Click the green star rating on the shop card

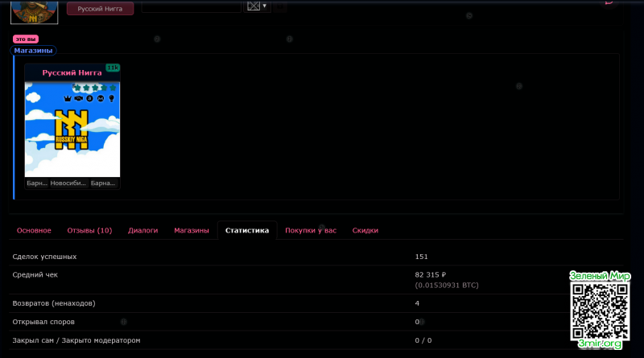pyautogui.click(x=93, y=87)
